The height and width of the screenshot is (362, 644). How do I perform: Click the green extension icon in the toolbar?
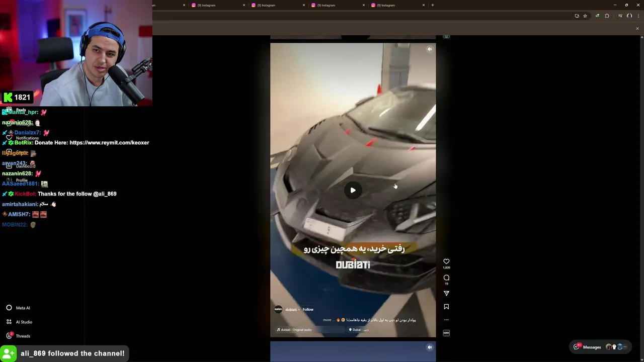597,16
